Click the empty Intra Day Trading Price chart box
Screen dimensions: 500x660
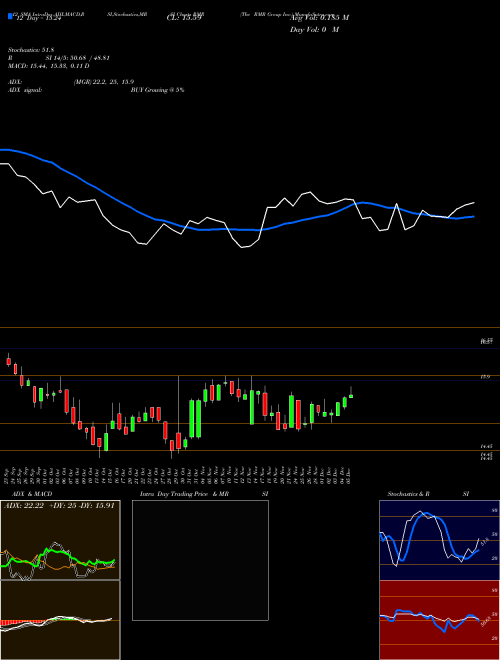[200, 560]
